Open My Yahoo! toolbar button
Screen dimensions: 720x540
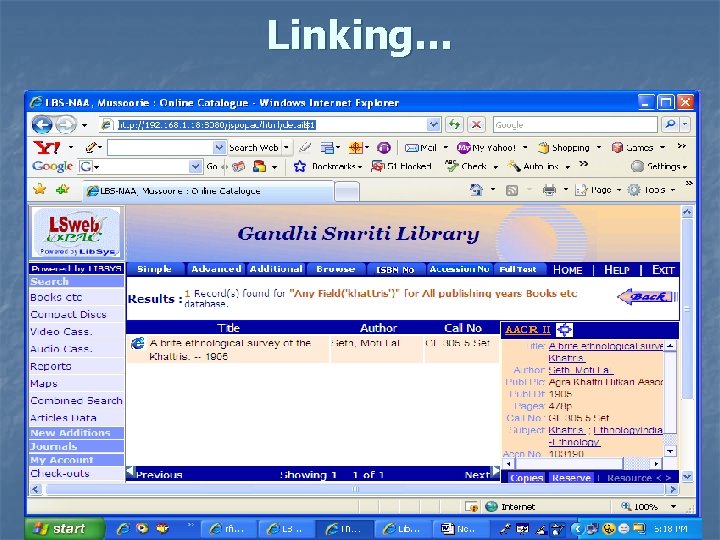[487, 148]
